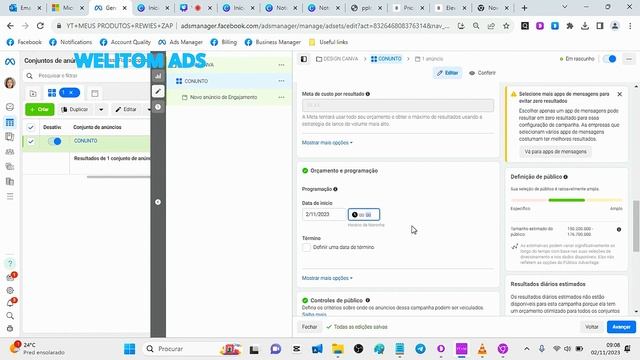
Task: Click the info icon next to Programação
Action: 336,189
